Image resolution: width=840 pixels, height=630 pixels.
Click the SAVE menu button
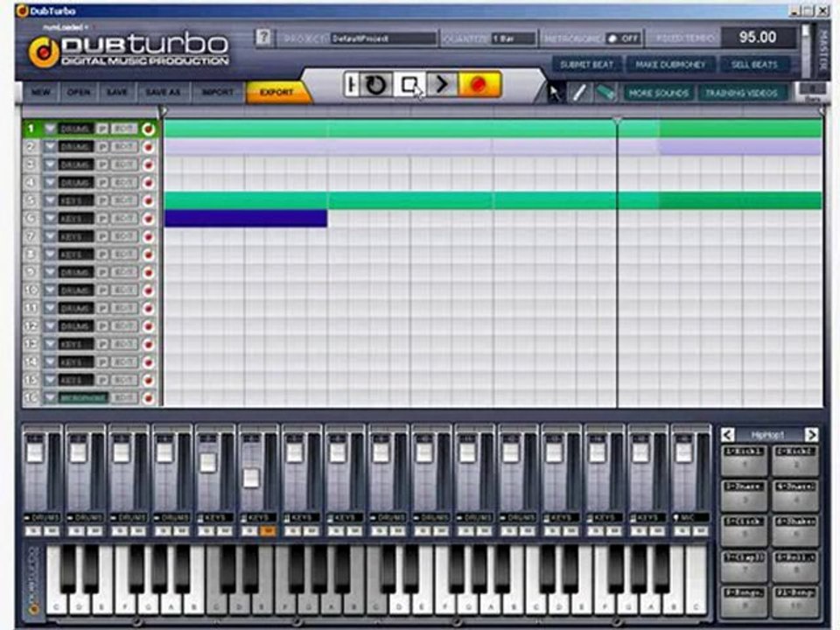point(116,93)
